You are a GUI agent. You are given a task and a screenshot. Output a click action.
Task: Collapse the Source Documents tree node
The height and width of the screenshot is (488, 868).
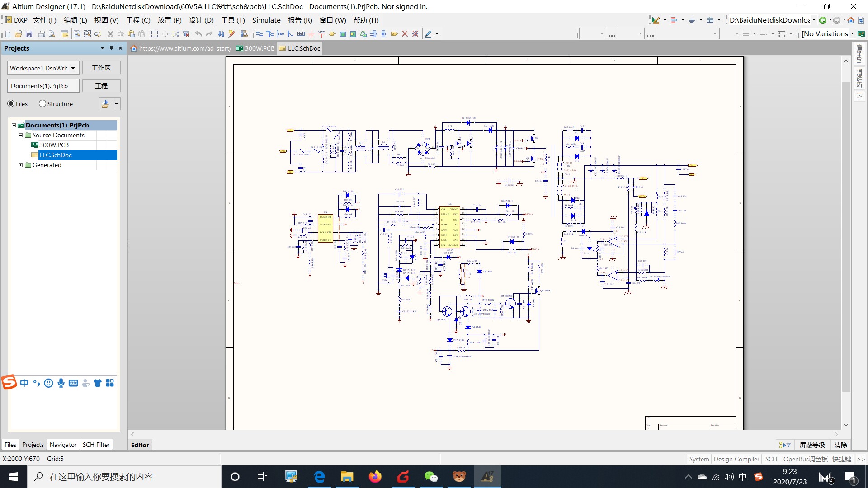[20, 136]
